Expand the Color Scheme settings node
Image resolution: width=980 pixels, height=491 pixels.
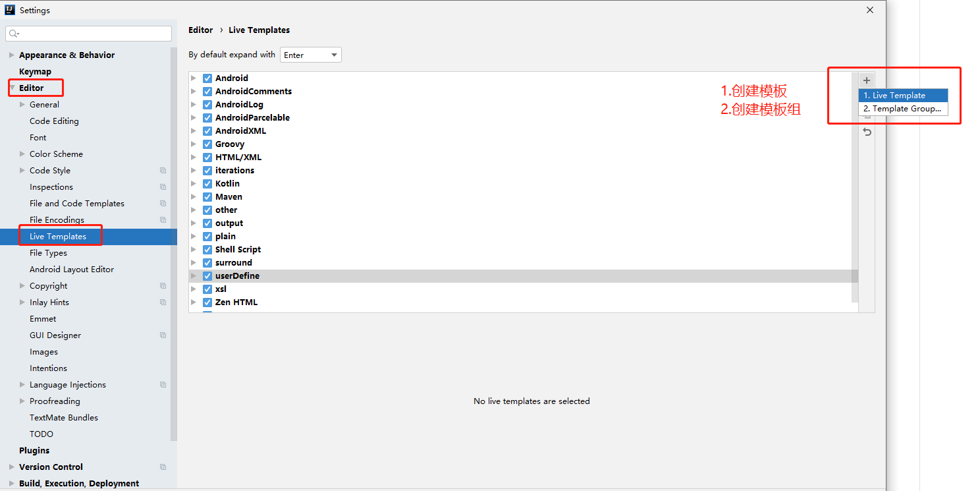tap(22, 154)
